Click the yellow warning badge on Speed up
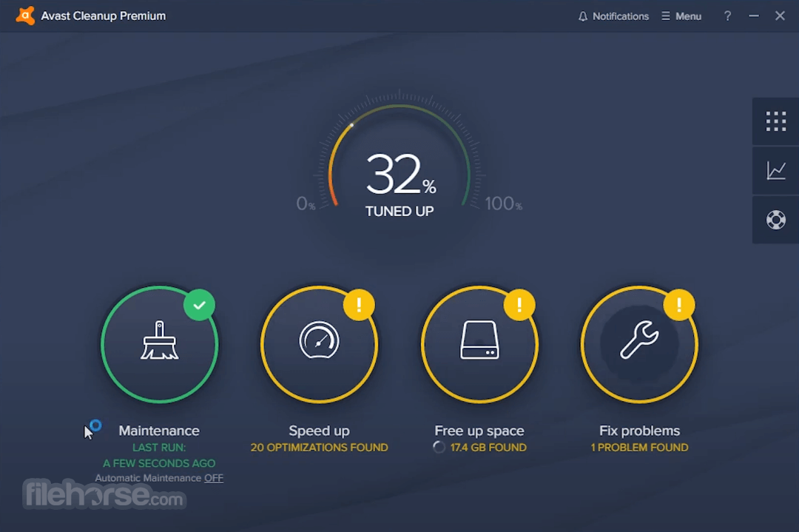The height and width of the screenshot is (532, 799). (x=360, y=305)
